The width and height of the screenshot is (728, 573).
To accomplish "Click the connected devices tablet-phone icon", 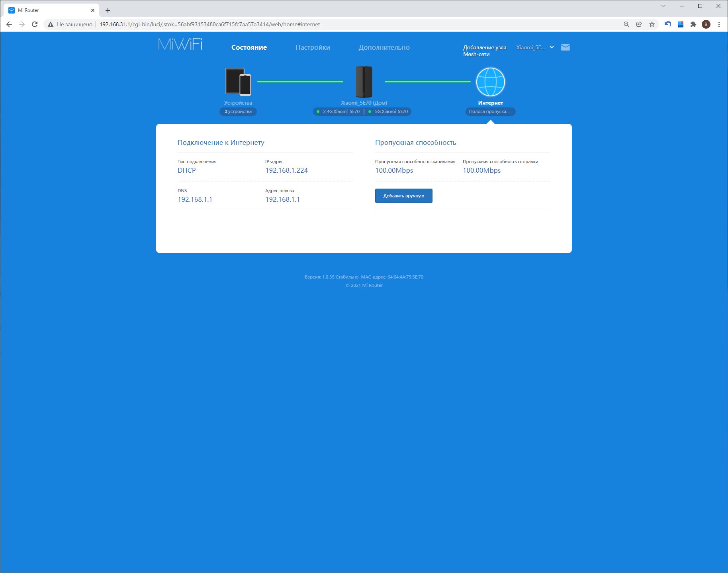I will point(238,82).
